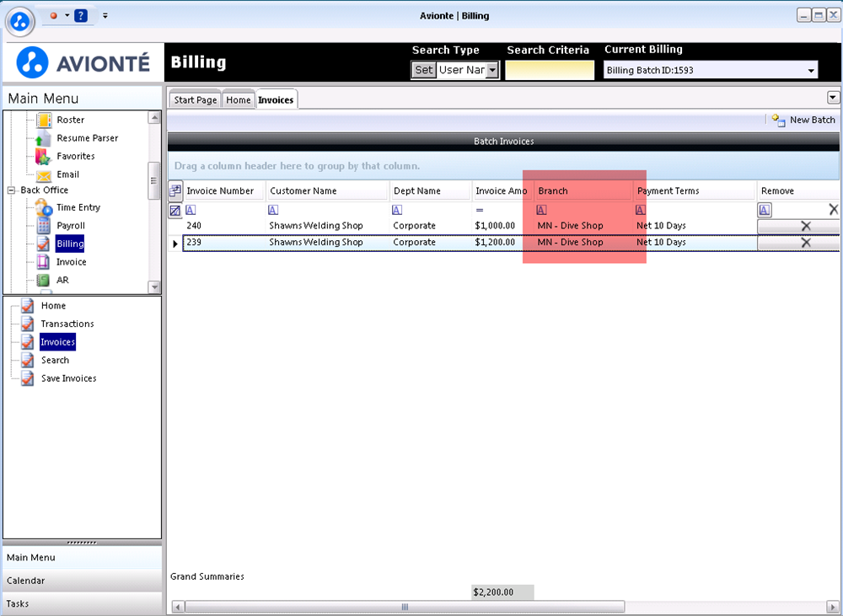The width and height of the screenshot is (843, 616).
Task: Click the Invoice Number filter condition icon
Action: (191, 210)
